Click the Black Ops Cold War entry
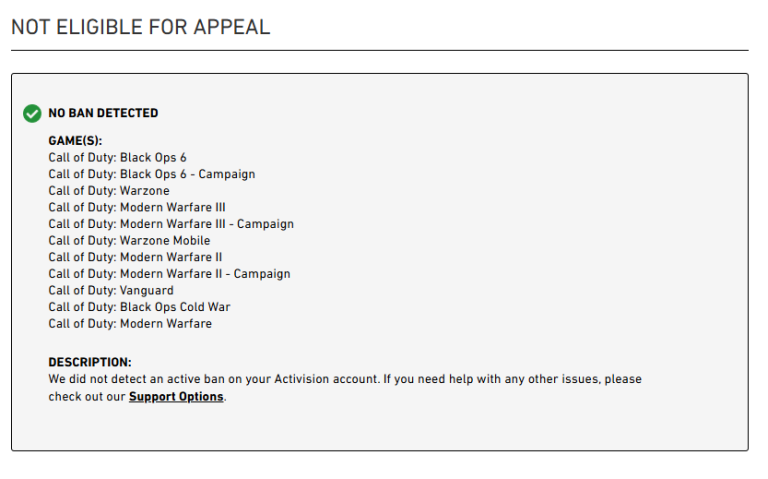The height and width of the screenshot is (479, 768). (139, 307)
